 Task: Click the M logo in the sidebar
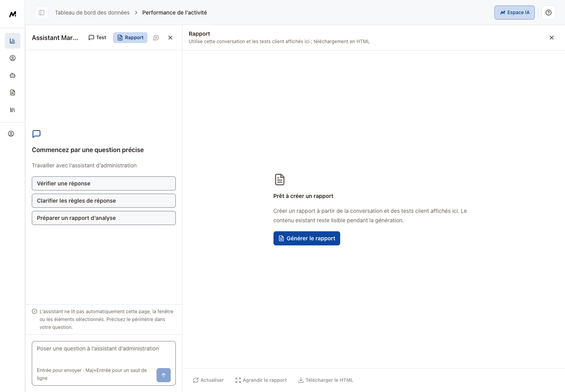click(13, 14)
